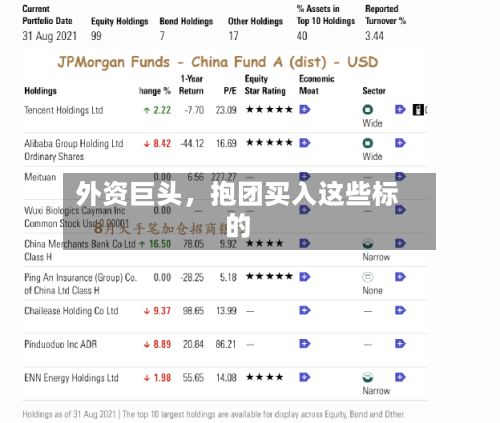Click Alibaba Wide economic moat icon

pos(368,143)
